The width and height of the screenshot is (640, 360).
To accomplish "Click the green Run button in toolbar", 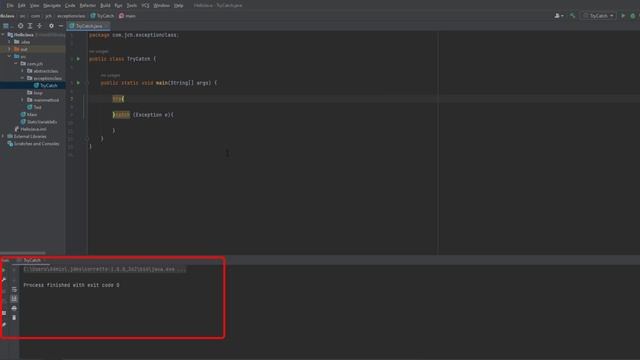I will coord(623,16).
